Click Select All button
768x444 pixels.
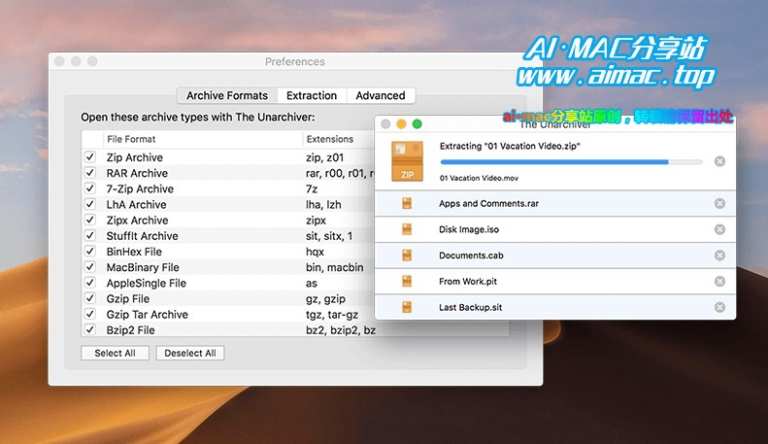[x=115, y=353]
